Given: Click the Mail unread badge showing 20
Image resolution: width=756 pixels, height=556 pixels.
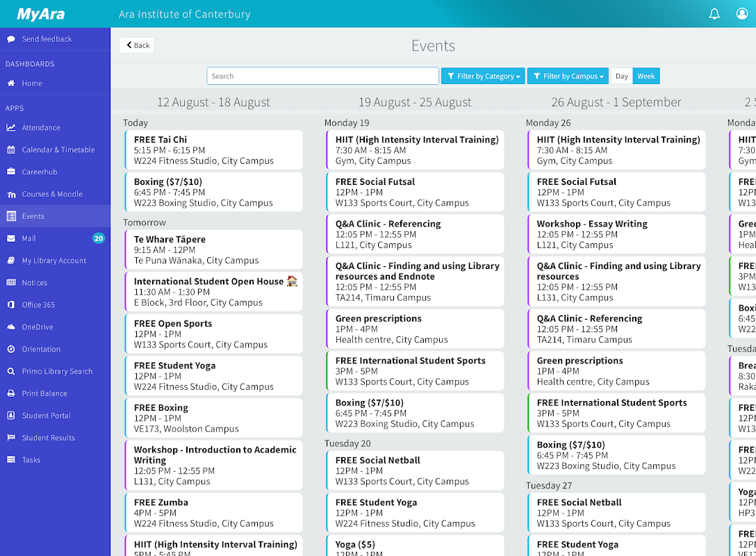Looking at the screenshot, I should point(99,238).
